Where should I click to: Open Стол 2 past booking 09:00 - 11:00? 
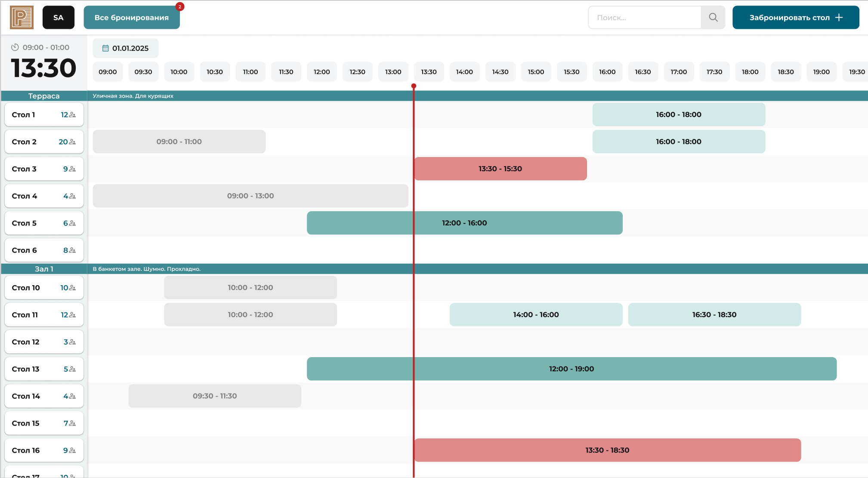click(x=179, y=142)
